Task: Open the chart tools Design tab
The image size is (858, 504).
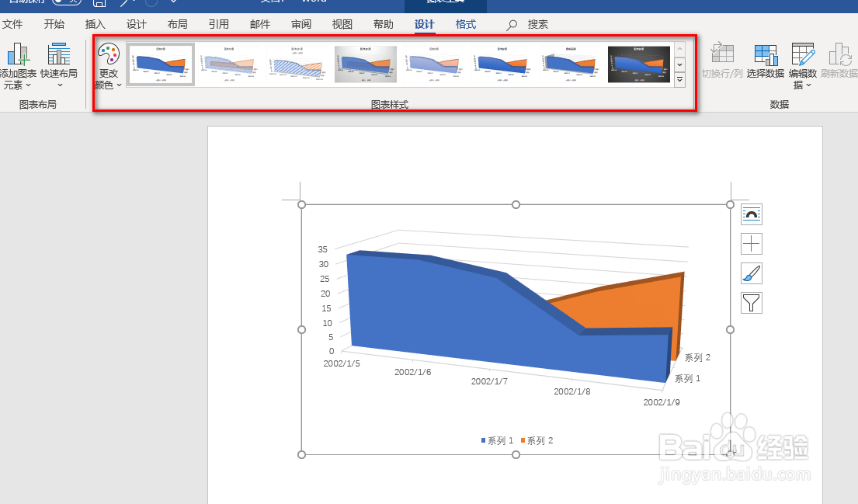Action: (424, 25)
